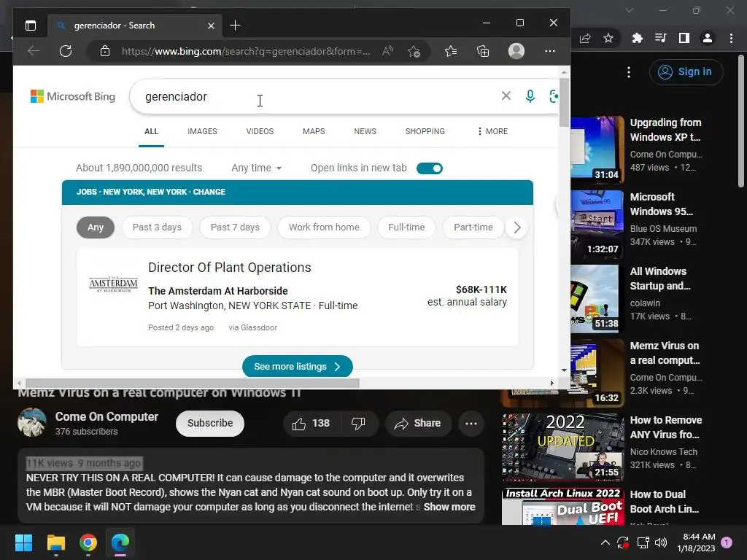Open Come On Computer channel avatar

32,422
